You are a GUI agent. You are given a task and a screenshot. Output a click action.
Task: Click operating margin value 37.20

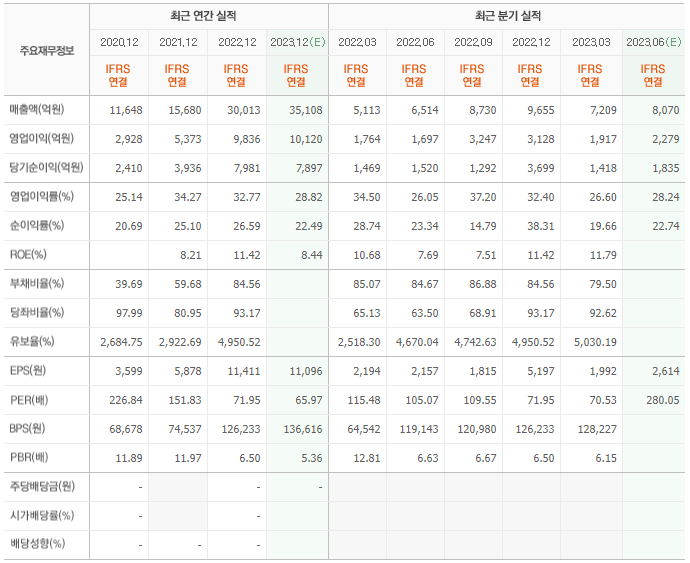click(x=483, y=197)
